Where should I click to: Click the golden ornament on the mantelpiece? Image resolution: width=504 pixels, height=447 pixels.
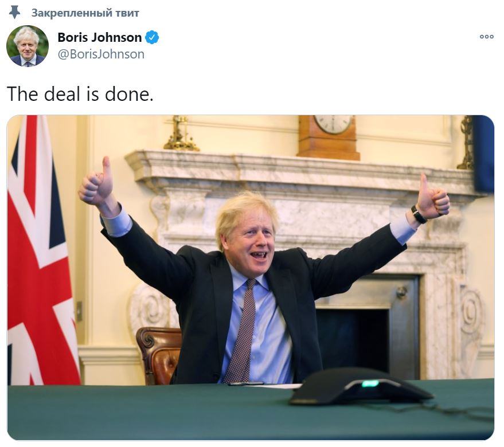coord(181,134)
